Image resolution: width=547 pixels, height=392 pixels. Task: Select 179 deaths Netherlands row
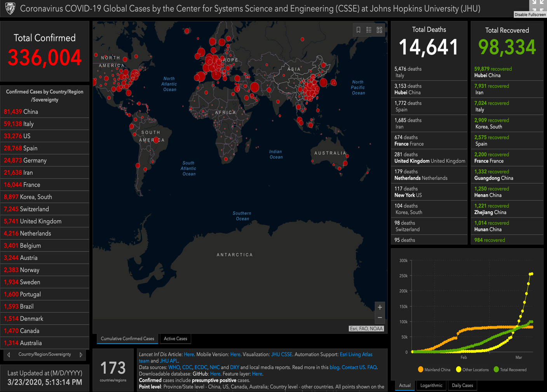coord(429,175)
